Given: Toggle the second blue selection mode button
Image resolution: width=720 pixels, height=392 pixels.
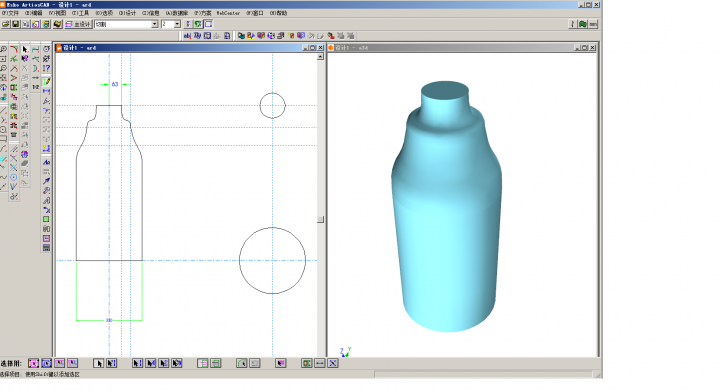Looking at the screenshot, I should tap(46, 364).
